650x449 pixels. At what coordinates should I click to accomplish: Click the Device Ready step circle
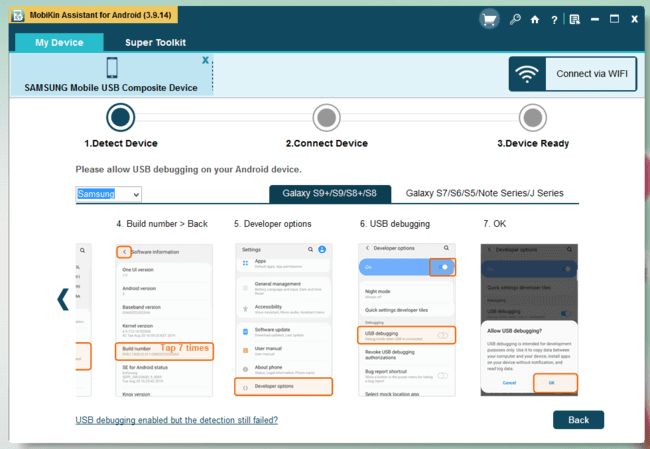click(x=533, y=118)
